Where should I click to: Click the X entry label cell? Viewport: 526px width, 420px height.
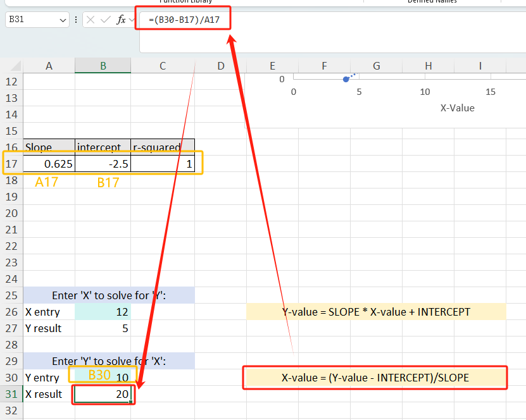click(x=49, y=312)
